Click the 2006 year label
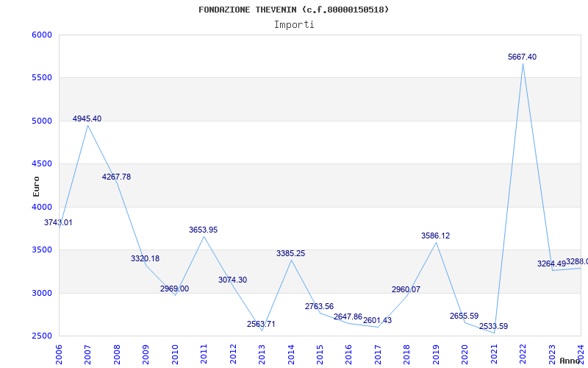Image resolution: width=588 pixels, height=368 pixels. tap(59, 354)
